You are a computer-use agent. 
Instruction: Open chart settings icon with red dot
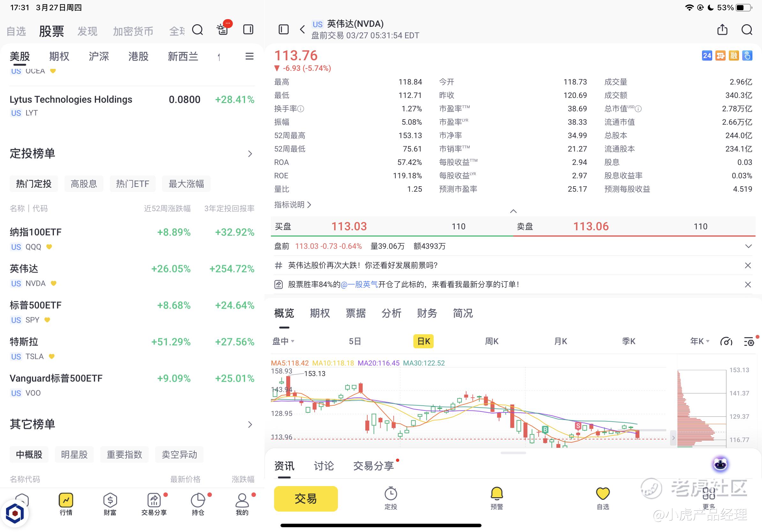749,341
